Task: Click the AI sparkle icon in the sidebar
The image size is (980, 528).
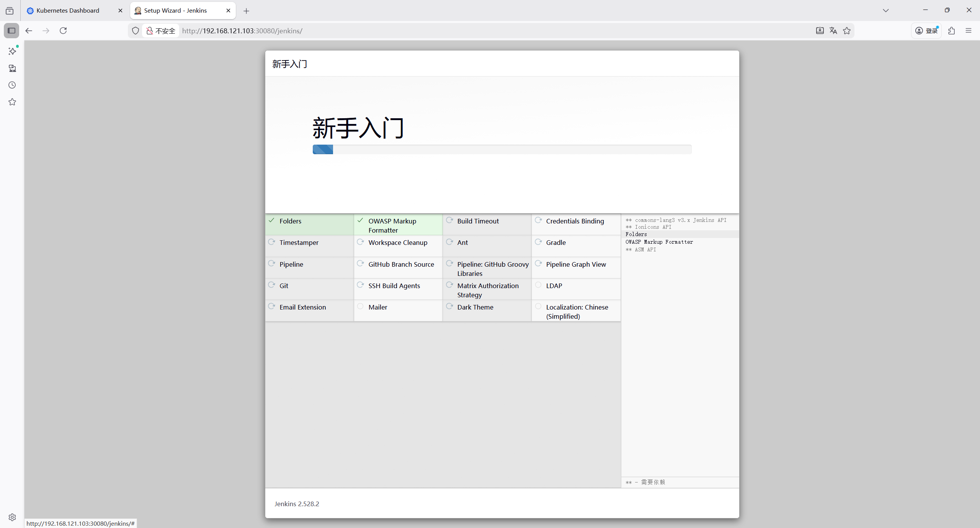Action: (12, 51)
